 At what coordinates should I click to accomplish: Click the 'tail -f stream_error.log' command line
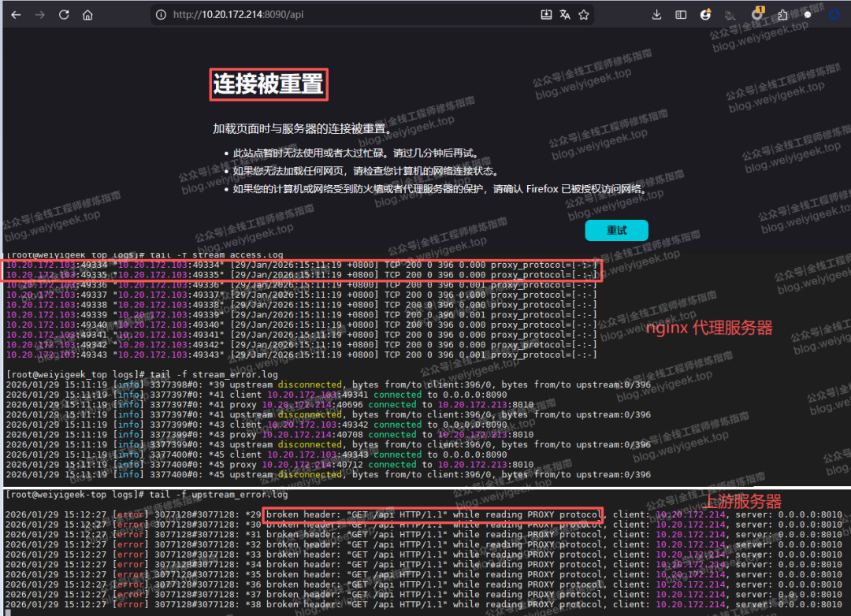click(x=142, y=374)
